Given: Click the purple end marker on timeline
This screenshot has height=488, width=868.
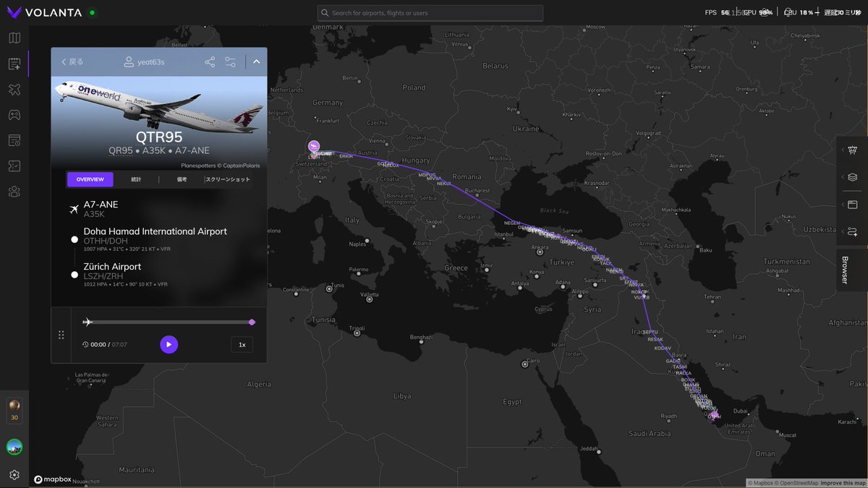Looking at the screenshot, I should [x=252, y=322].
